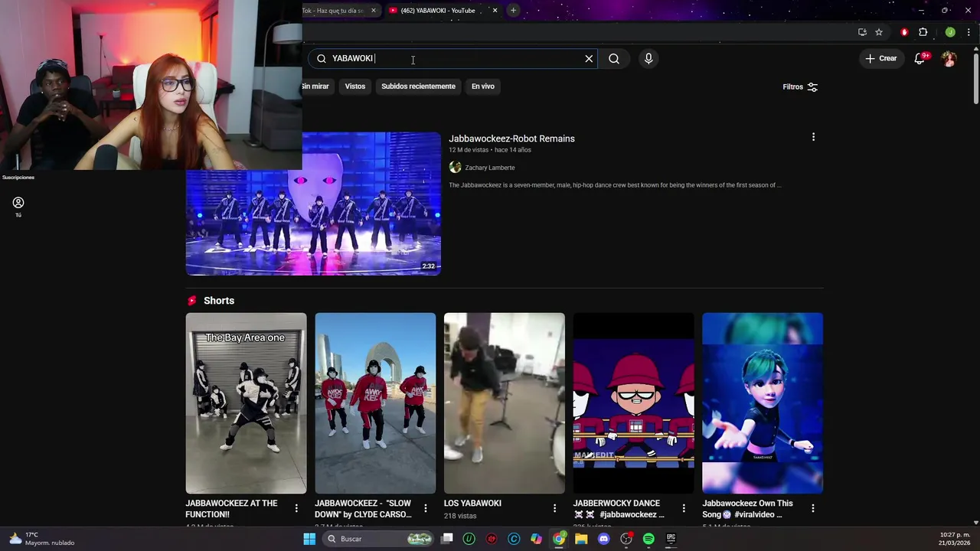Open the SLOW DOWN by CLYDE CARSON short
Screen dimensions: 980x551
(x=375, y=403)
